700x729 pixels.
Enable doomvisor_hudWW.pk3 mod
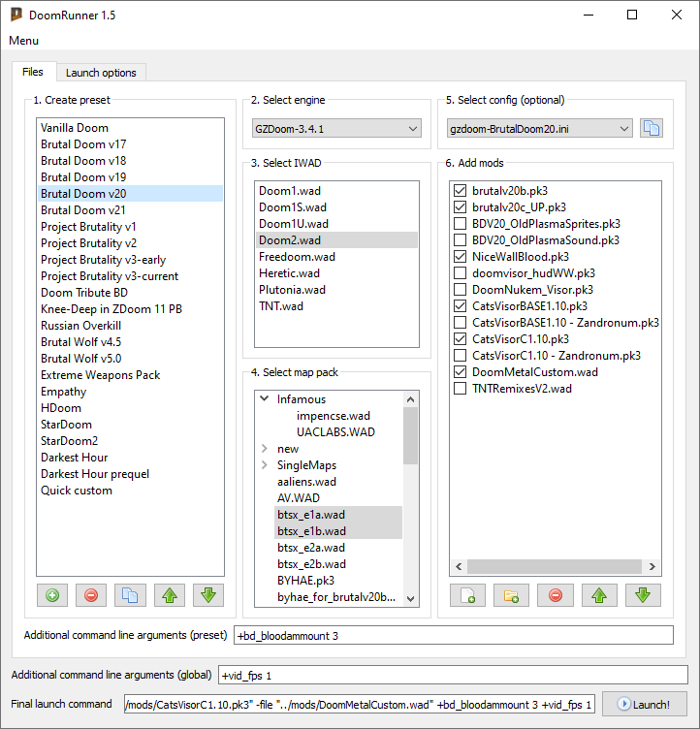tap(460, 273)
